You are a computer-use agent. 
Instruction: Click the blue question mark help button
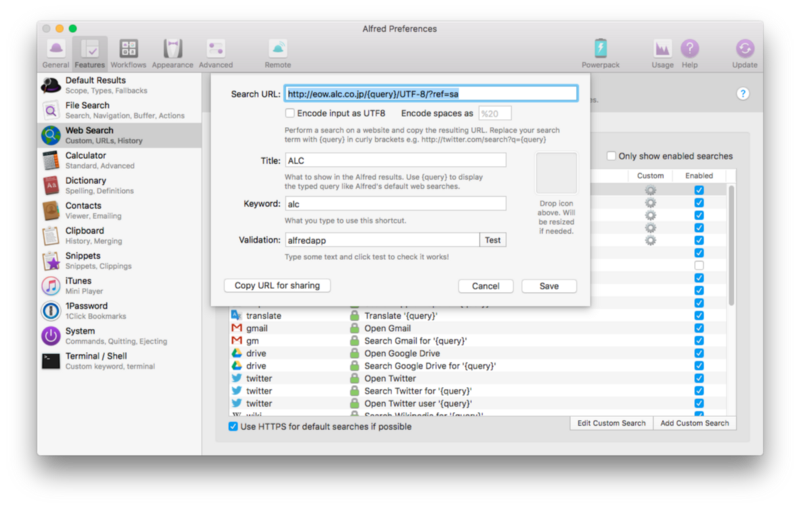point(743,93)
